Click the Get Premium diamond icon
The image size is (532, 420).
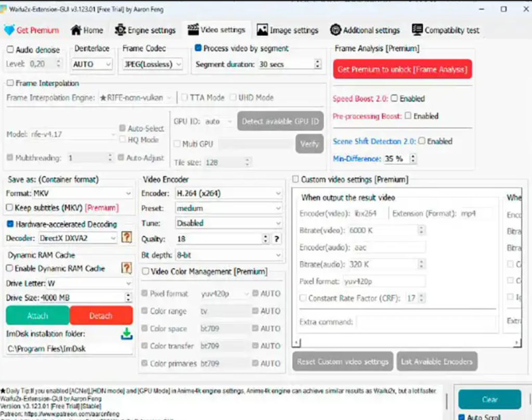[x=9, y=30]
